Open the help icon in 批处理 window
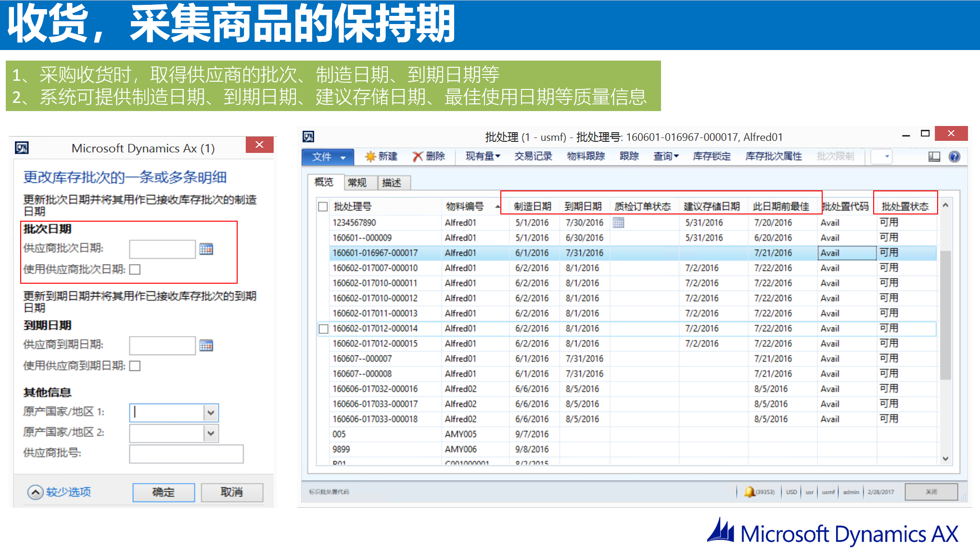Viewport: 980px width, 552px height. pos(955,156)
